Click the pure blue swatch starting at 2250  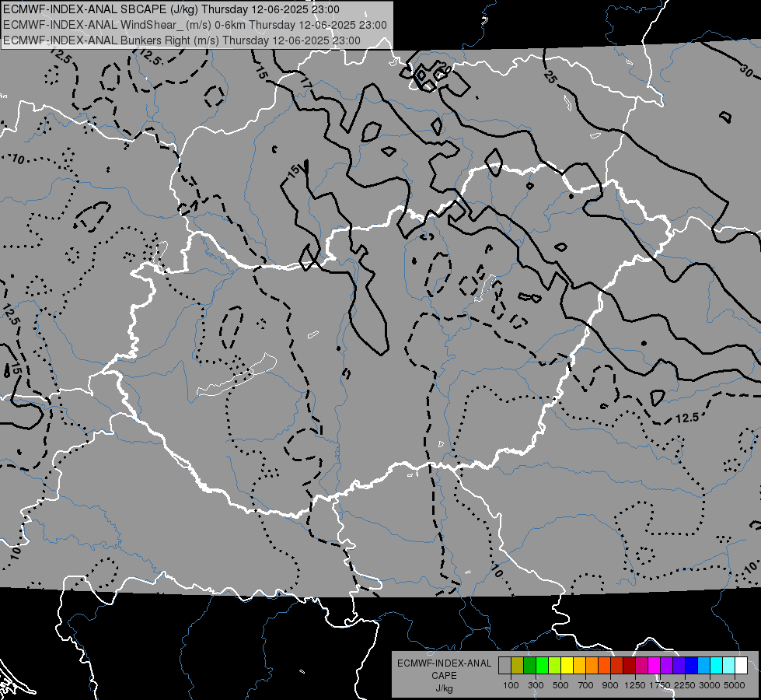[x=692, y=666]
